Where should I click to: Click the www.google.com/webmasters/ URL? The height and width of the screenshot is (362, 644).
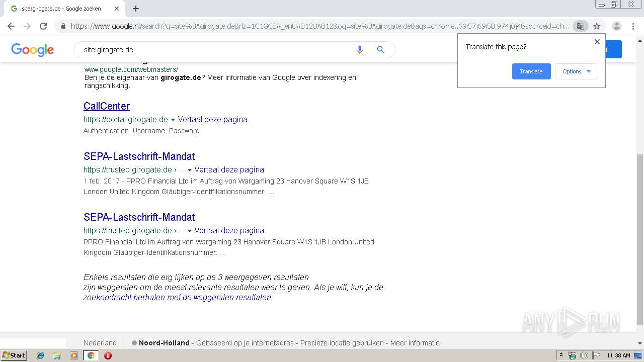131,69
